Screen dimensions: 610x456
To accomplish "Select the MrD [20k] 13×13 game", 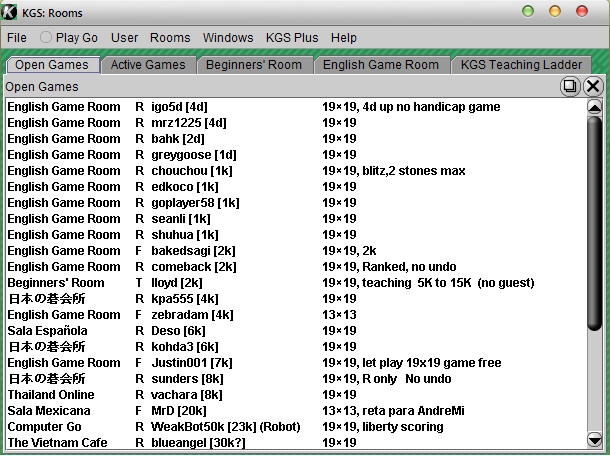I will (296, 410).
